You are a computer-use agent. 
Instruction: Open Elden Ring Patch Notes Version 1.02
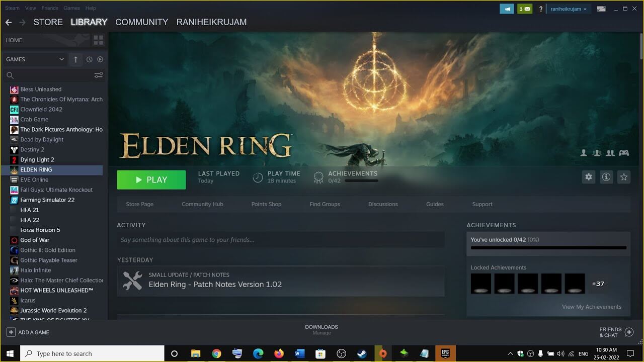pos(281,281)
